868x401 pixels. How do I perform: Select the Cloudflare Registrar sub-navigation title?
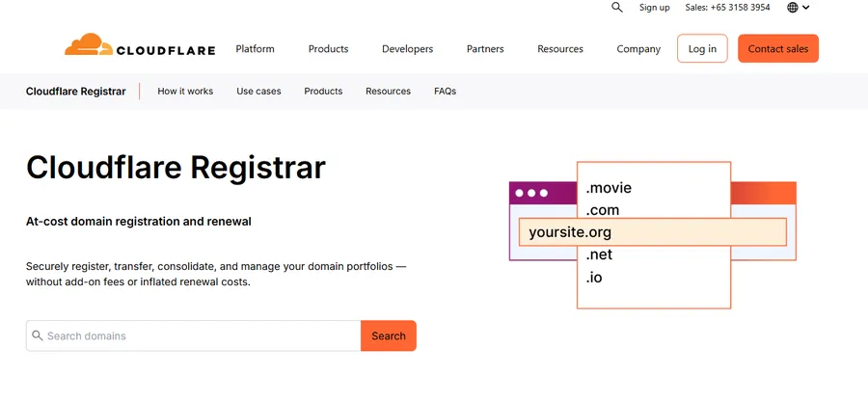click(x=76, y=92)
